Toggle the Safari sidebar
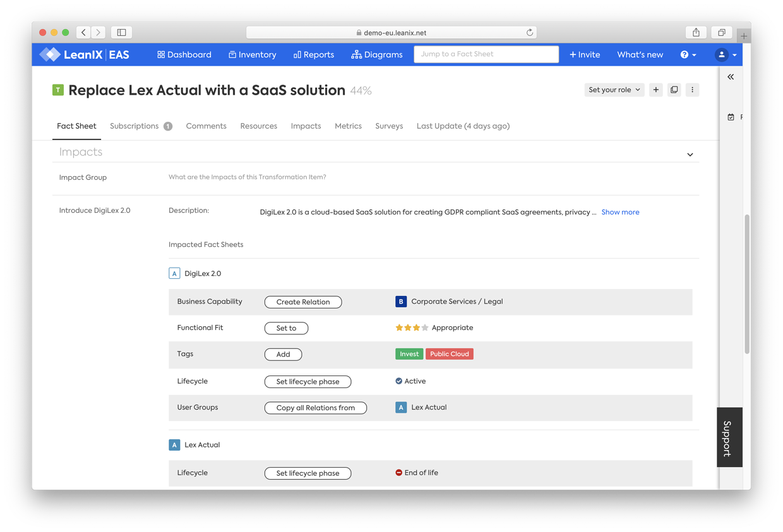 (x=122, y=32)
